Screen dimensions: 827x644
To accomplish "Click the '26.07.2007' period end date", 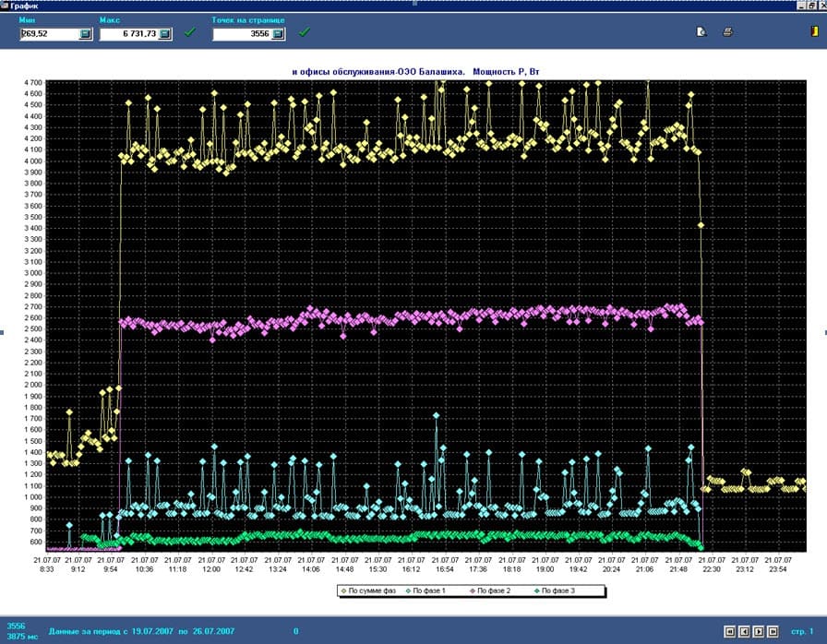I will point(213,631).
